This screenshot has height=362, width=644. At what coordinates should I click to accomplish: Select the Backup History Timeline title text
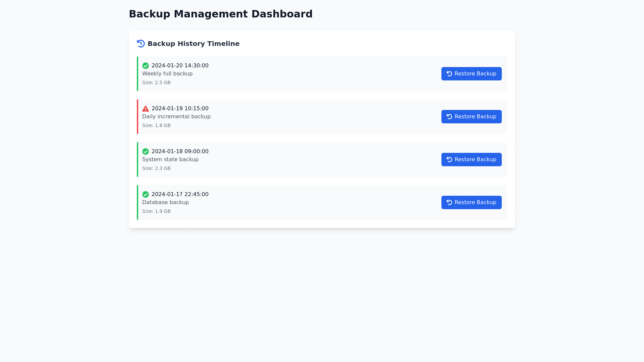pos(193,44)
